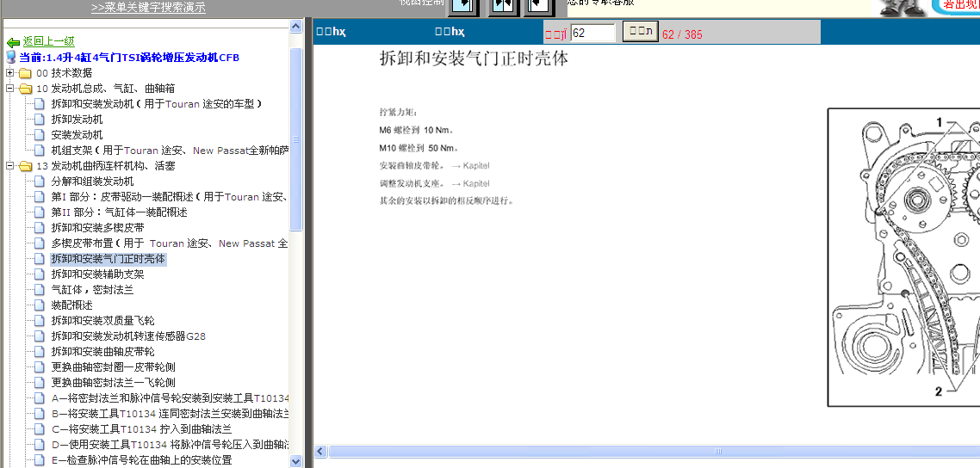Open the 拆卸发动机 page
The image size is (980, 468).
(x=77, y=120)
